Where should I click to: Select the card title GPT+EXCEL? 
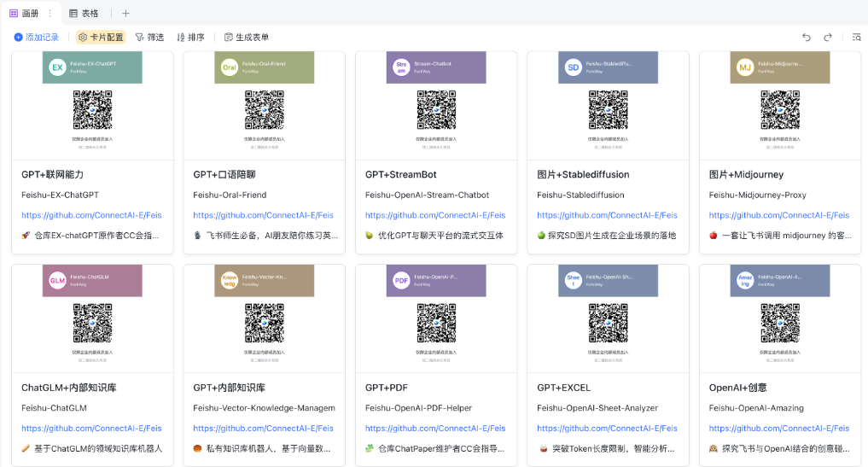click(x=563, y=388)
